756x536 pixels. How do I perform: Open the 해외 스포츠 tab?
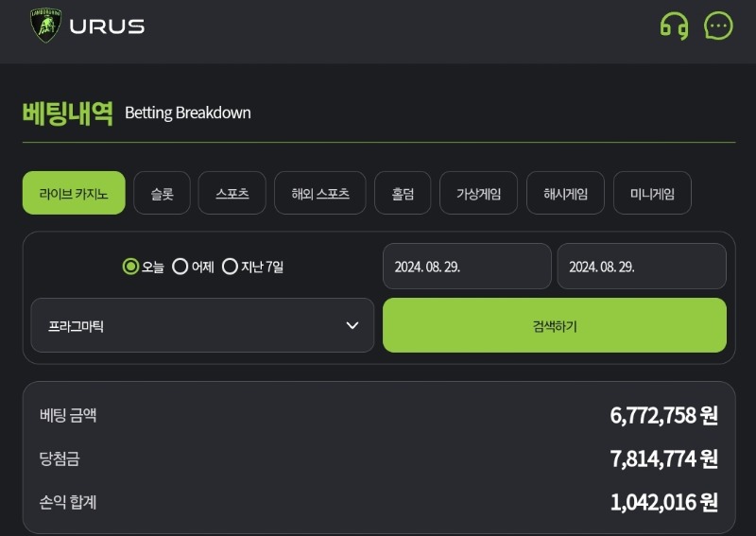(x=320, y=193)
